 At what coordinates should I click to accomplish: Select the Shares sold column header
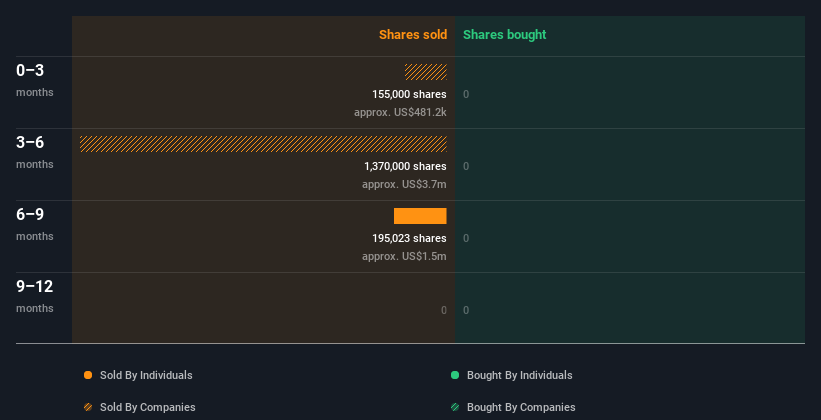point(412,35)
